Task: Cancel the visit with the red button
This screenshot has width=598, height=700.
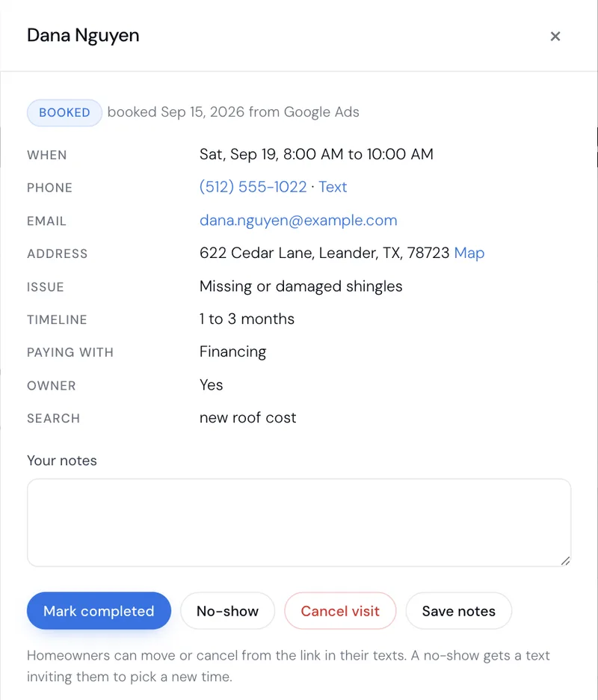Action: pyautogui.click(x=340, y=611)
